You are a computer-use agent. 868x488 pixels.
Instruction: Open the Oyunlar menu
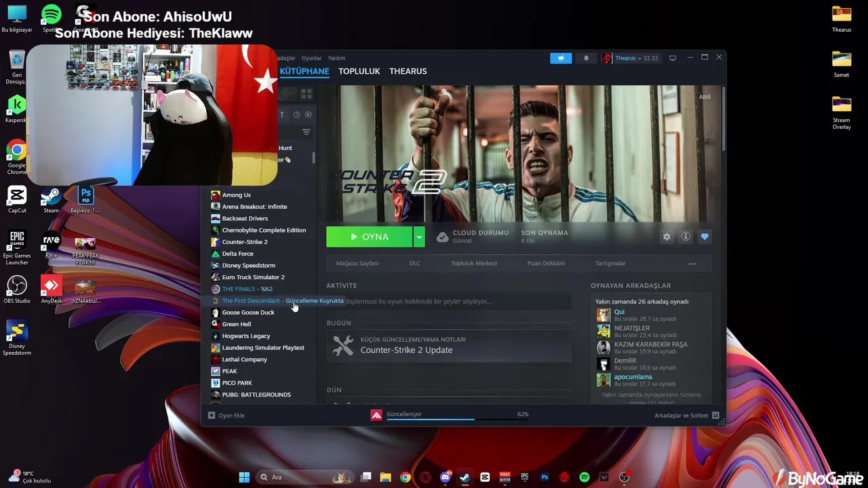311,58
